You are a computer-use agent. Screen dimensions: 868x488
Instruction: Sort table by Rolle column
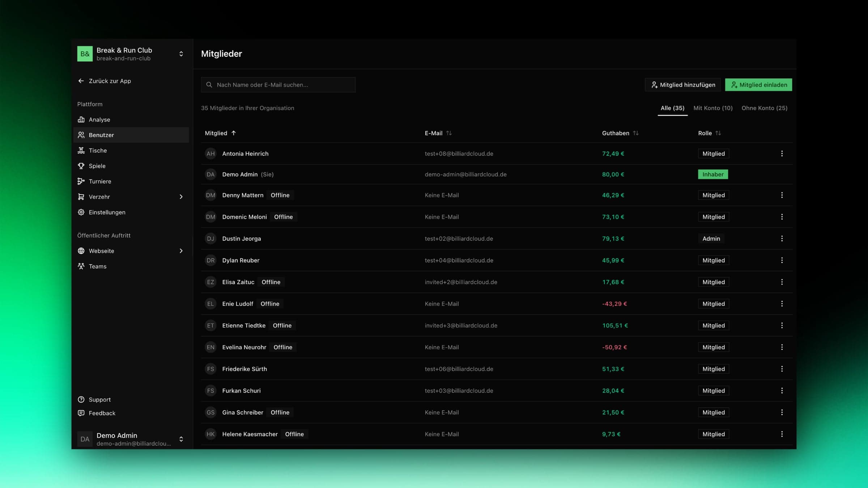[x=710, y=133]
